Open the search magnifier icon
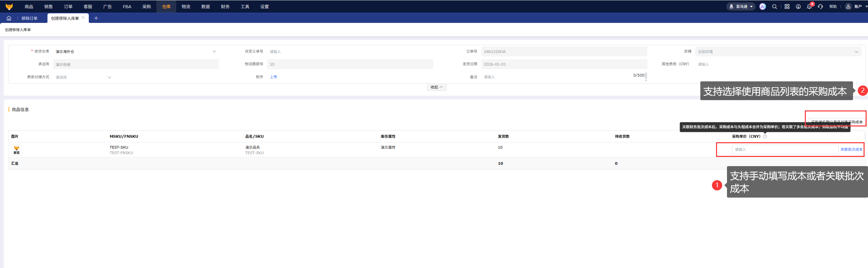The height and width of the screenshot is (268, 868). pos(774,6)
